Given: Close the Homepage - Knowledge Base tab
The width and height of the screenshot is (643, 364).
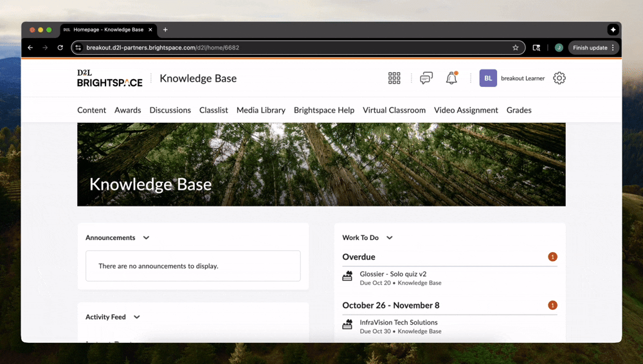Looking at the screenshot, I should pyautogui.click(x=150, y=30).
